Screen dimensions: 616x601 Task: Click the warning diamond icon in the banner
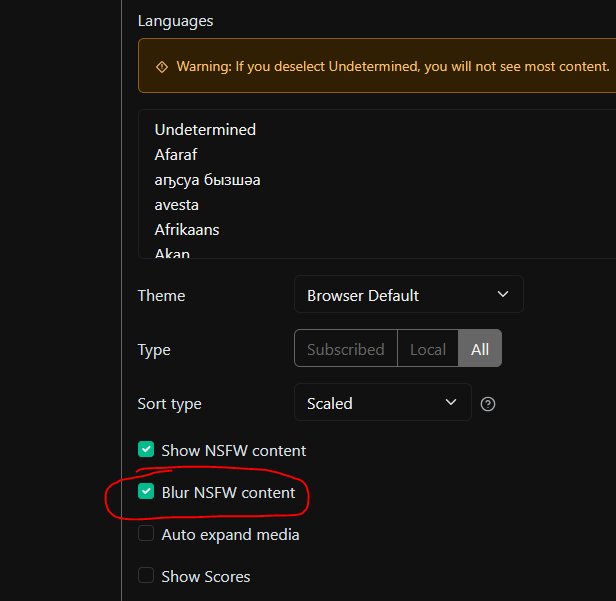(162, 67)
